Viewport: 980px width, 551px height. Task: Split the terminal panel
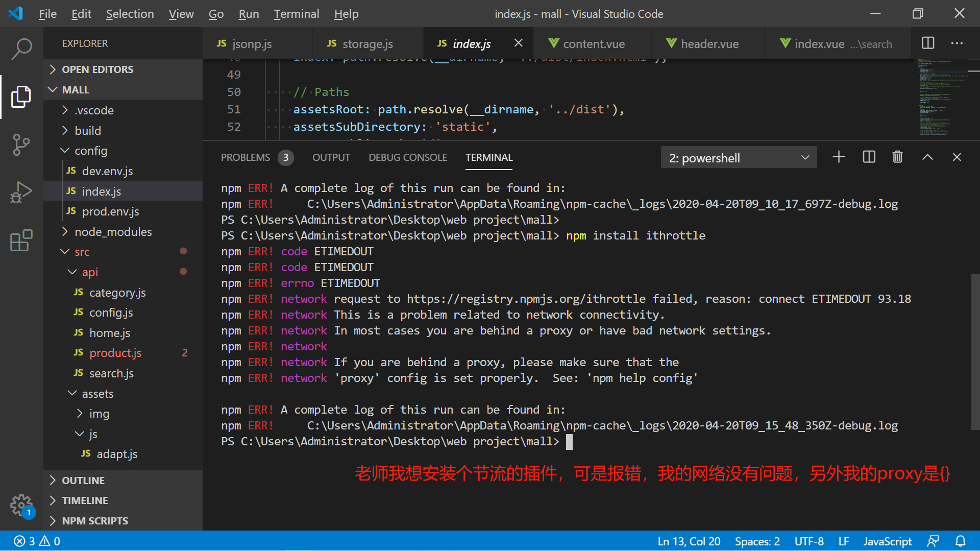(869, 157)
